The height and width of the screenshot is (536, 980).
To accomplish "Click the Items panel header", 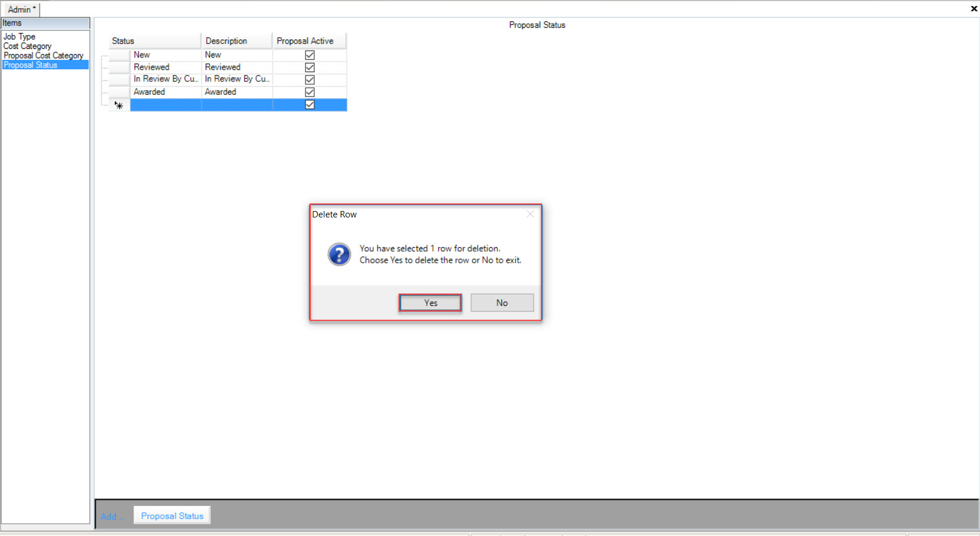I will pos(45,23).
